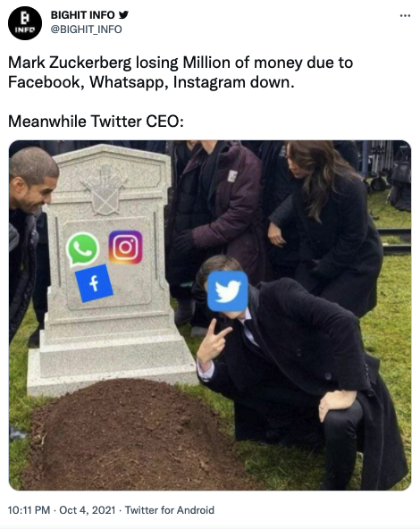Open the Oct 4, 2021 date link

(88, 509)
